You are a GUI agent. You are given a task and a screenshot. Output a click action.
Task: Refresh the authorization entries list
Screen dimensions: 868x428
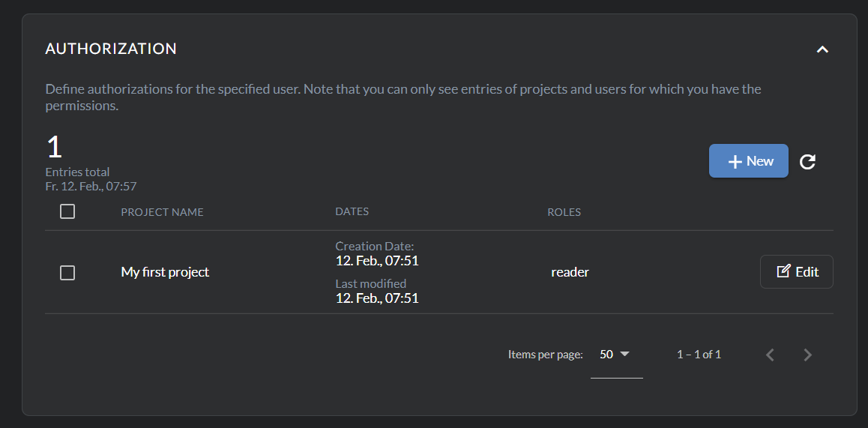point(807,161)
